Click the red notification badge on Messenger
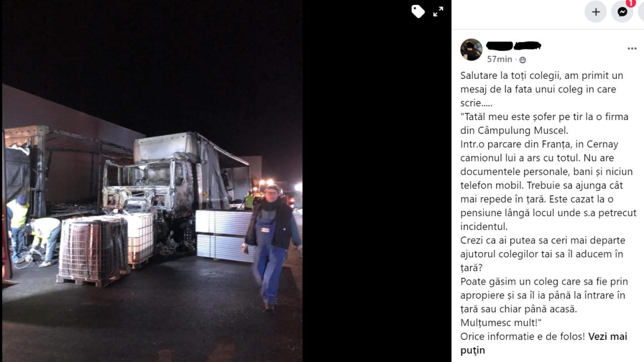 pyautogui.click(x=631, y=3)
